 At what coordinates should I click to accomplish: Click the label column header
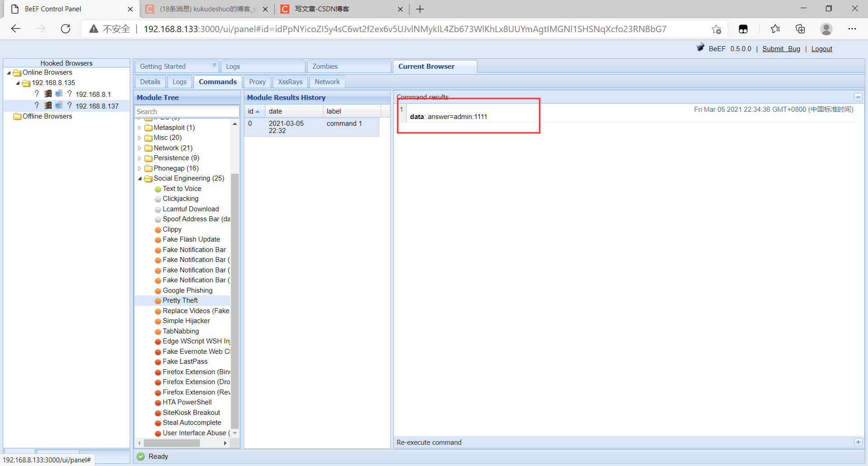coord(352,111)
